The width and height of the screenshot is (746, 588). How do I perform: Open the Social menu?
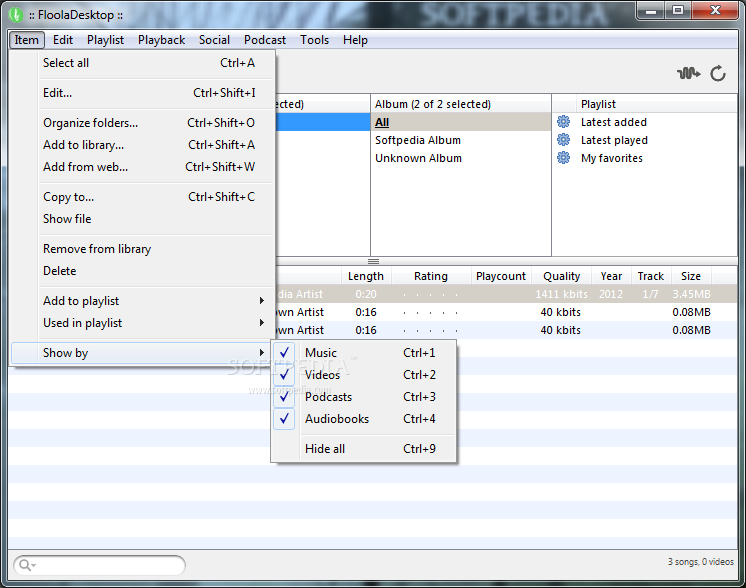[214, 40]
